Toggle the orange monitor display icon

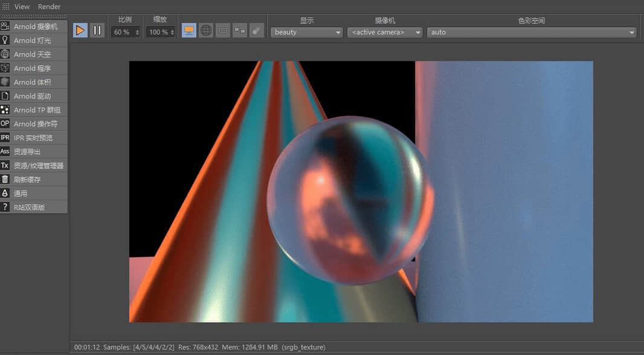[x=189, y=30]
